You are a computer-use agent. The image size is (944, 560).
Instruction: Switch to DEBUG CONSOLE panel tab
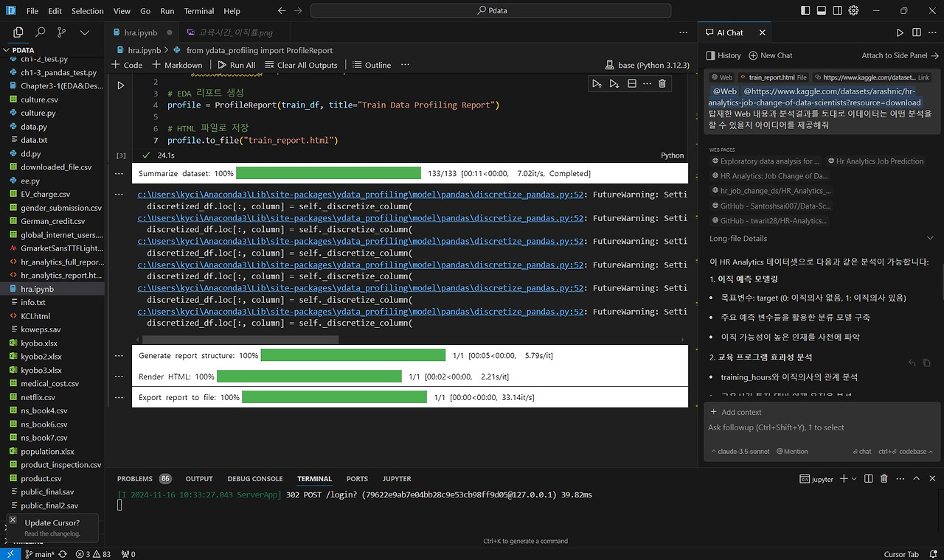255,479
